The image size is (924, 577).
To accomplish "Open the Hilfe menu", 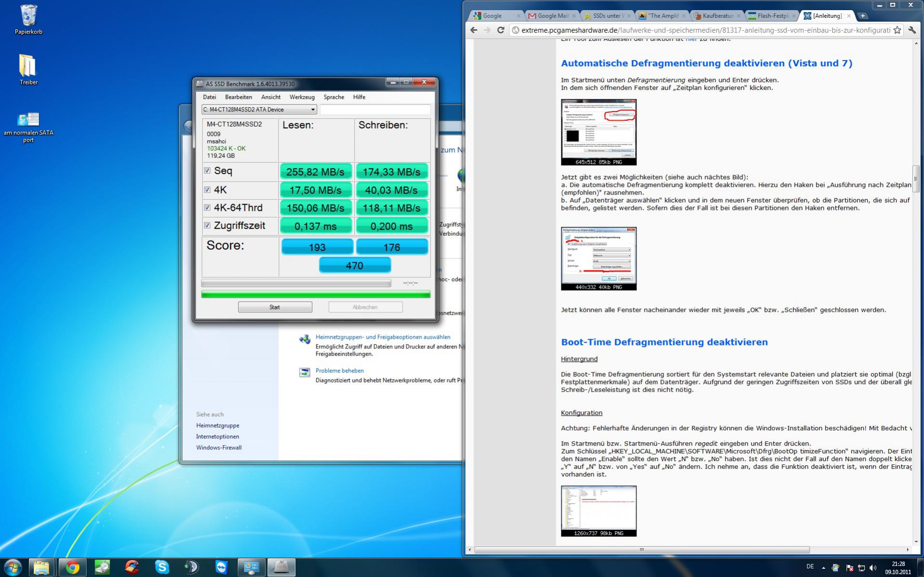I will [359, 97].
